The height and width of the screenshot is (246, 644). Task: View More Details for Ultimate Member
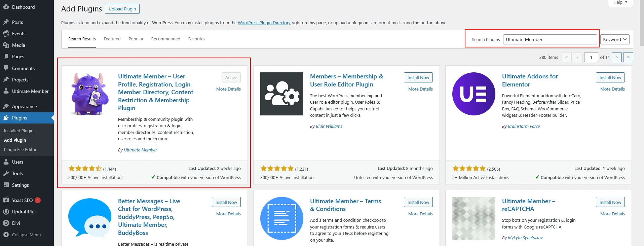228,89
